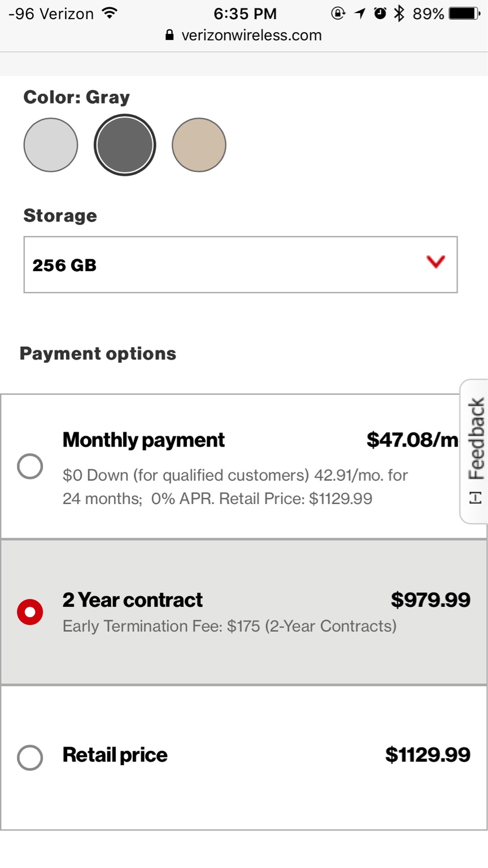Select the 2 Year contract radio button
The image size is (488, 868).
[30, 612]
